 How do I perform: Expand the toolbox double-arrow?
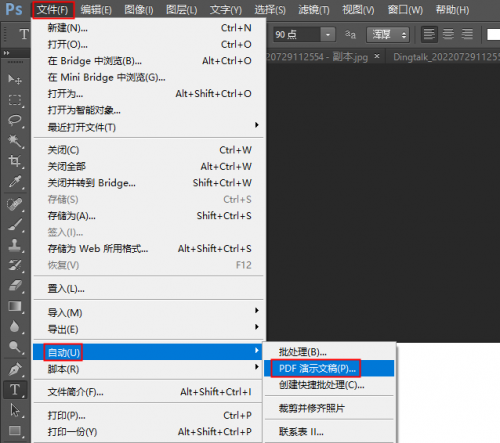coord(6,53)
